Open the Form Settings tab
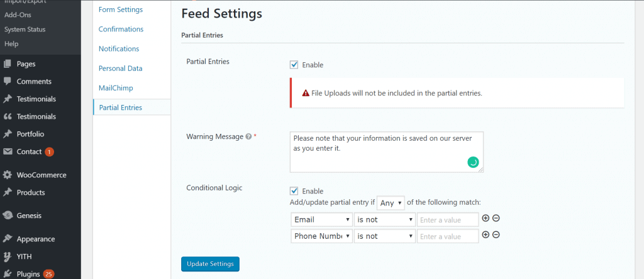 tap(121, 9)
